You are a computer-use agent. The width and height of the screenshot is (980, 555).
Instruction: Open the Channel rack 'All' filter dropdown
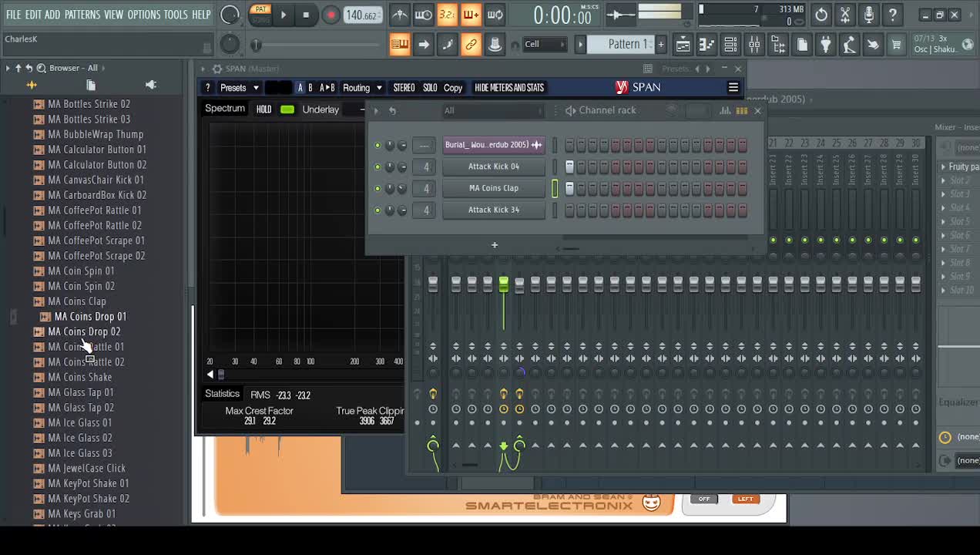click(x=493, y=111)
